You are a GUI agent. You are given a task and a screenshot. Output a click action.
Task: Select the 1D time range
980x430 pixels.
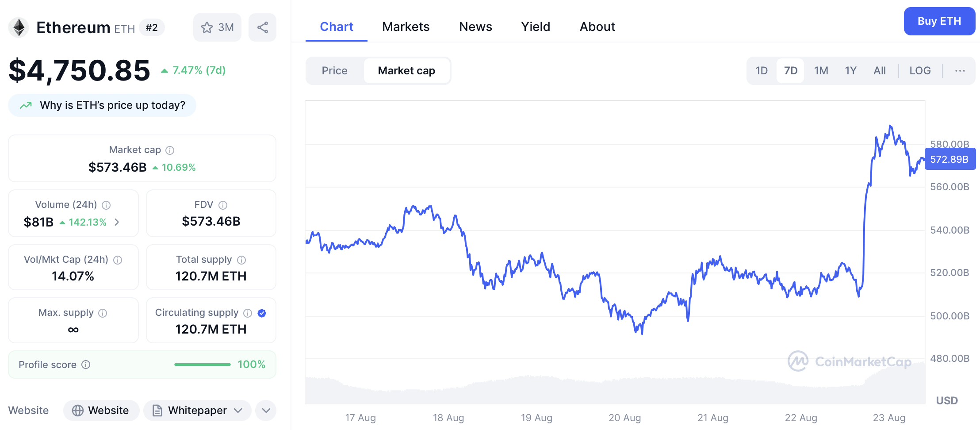(762, 71)
